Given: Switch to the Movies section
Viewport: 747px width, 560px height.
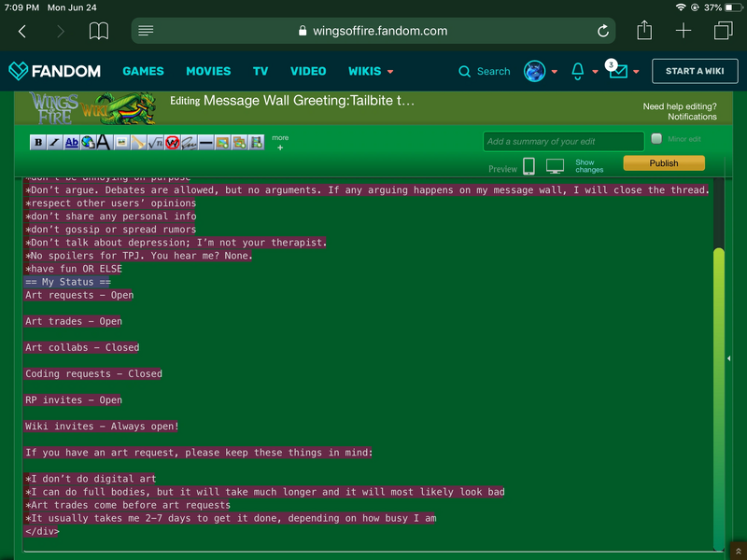Looking at the screenshot, I should [x=207, y=71].
